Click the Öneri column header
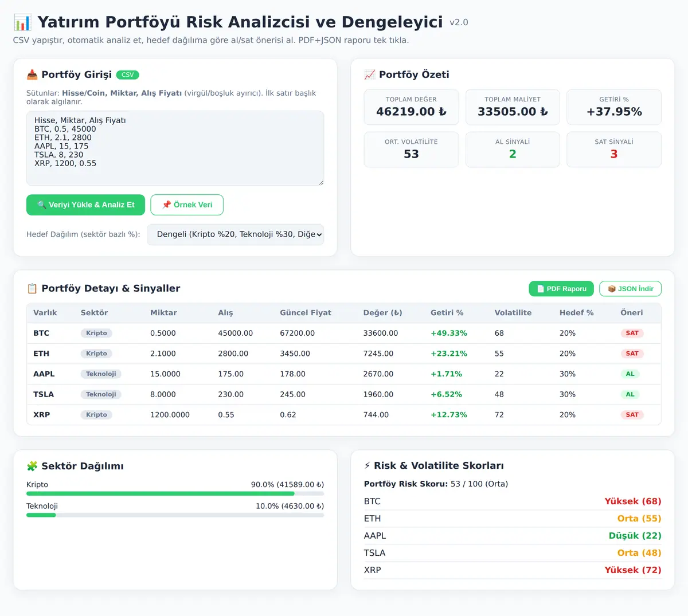Screen dimensions: 688x616 [x=631, y=313]
